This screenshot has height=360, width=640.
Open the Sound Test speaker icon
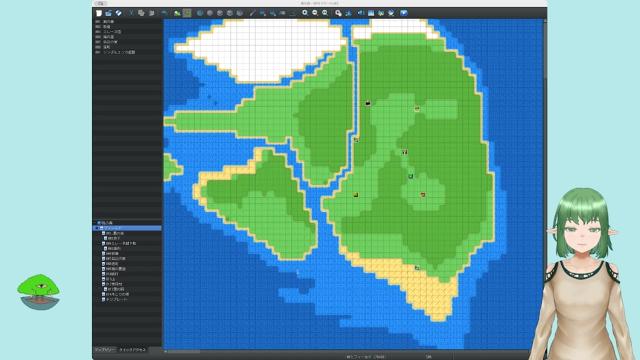click(x=361, y=13)
